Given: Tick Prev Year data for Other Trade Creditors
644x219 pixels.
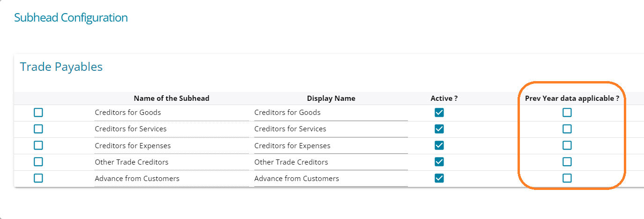Looking at the screenshot, I should click(567, 162).
